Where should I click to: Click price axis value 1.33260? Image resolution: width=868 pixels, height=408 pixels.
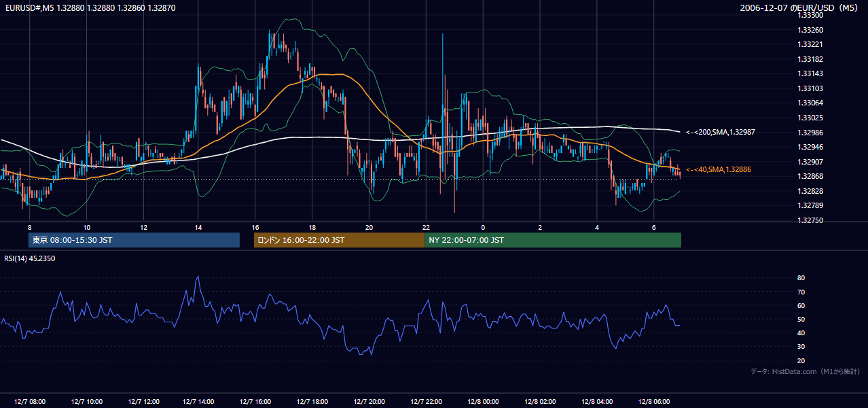(811, 30)
